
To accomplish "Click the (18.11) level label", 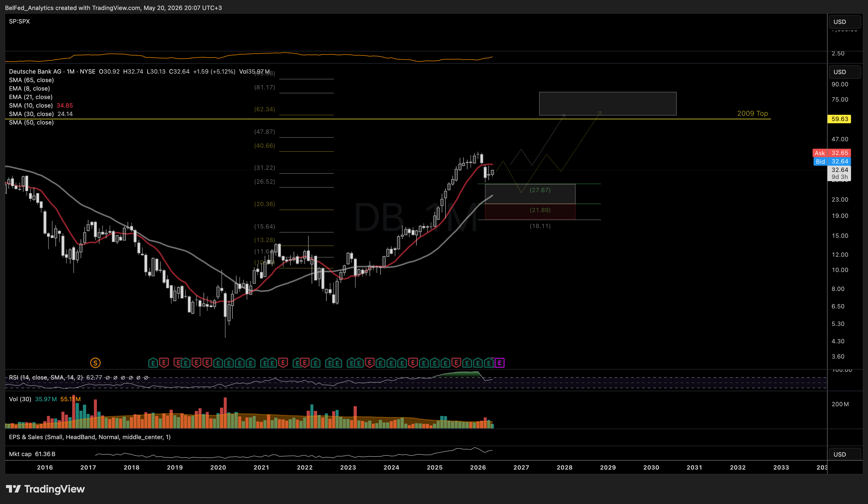I will coord(540,226).
